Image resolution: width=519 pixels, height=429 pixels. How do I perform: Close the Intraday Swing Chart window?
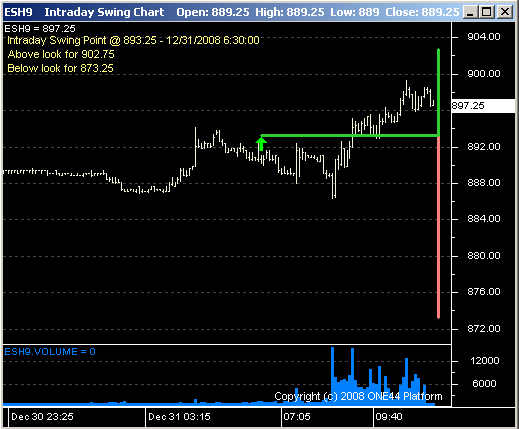coord(505,12)
